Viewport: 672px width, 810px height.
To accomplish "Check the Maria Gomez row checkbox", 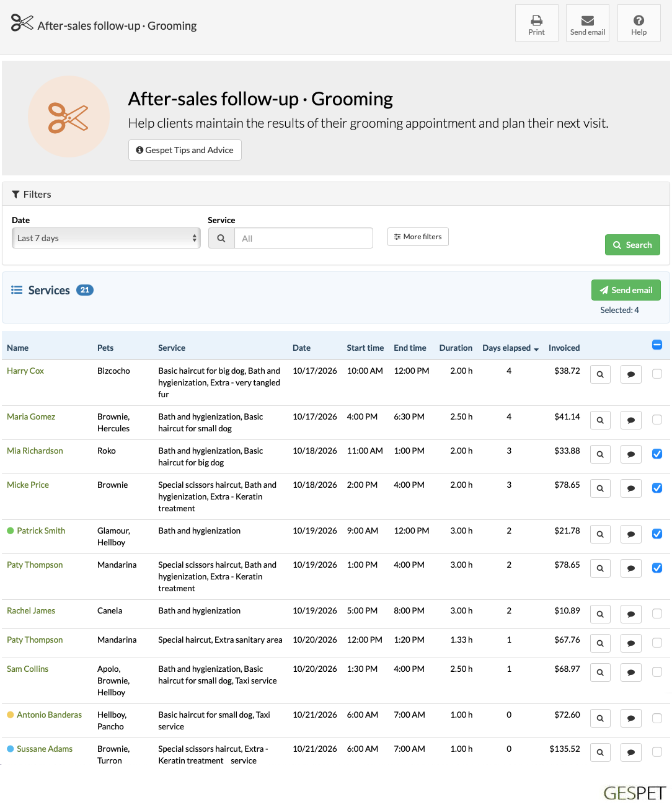I will [657, 420].
